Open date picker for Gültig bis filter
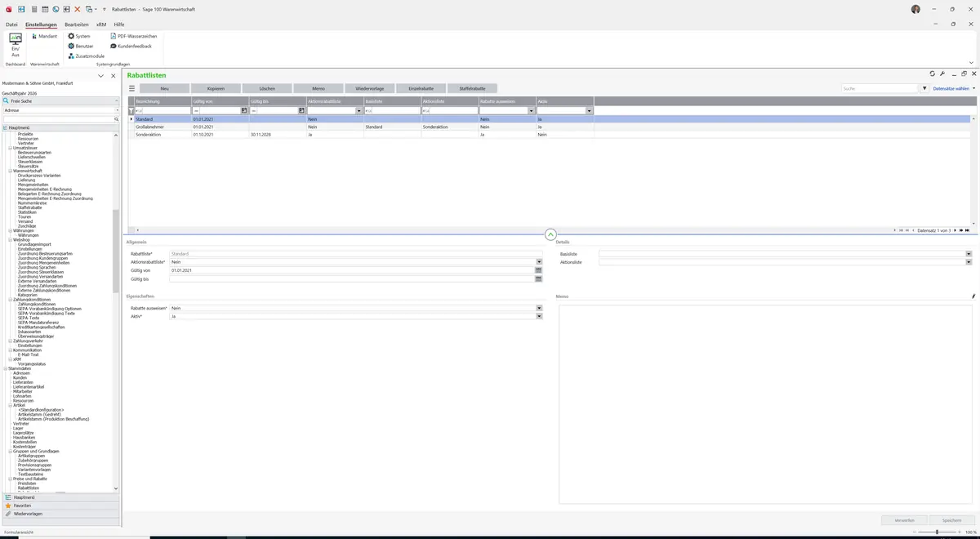Image resolution: width=980 pixels, height=539 pixels. pos(302,110)
